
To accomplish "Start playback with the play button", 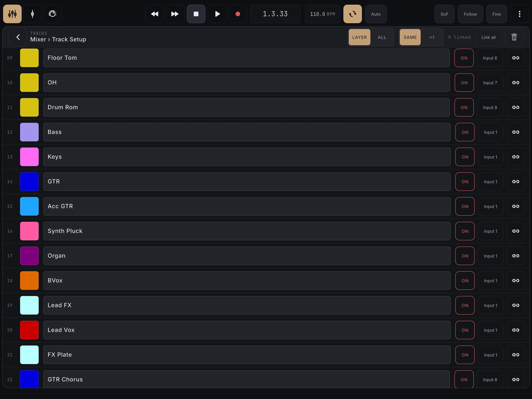I will 217,14.
